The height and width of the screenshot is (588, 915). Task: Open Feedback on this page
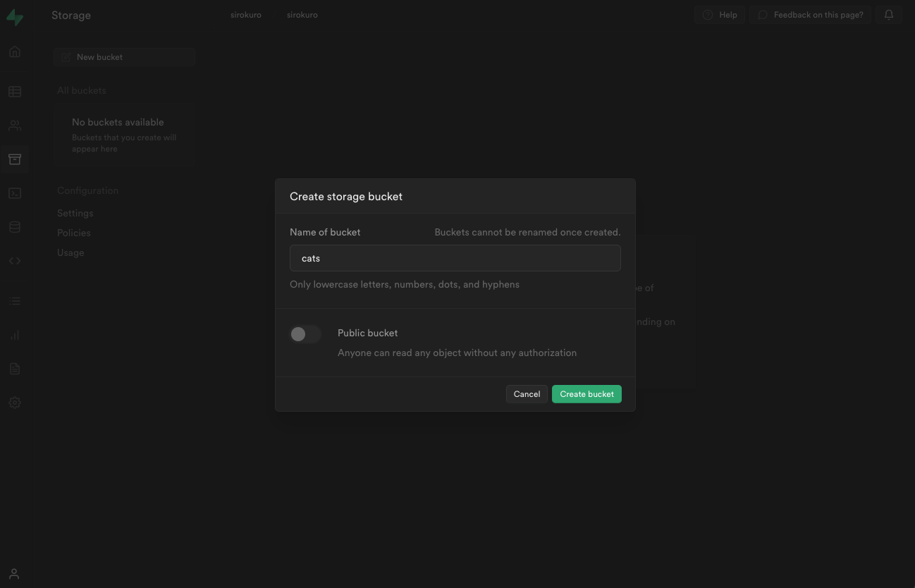[811, 15]
